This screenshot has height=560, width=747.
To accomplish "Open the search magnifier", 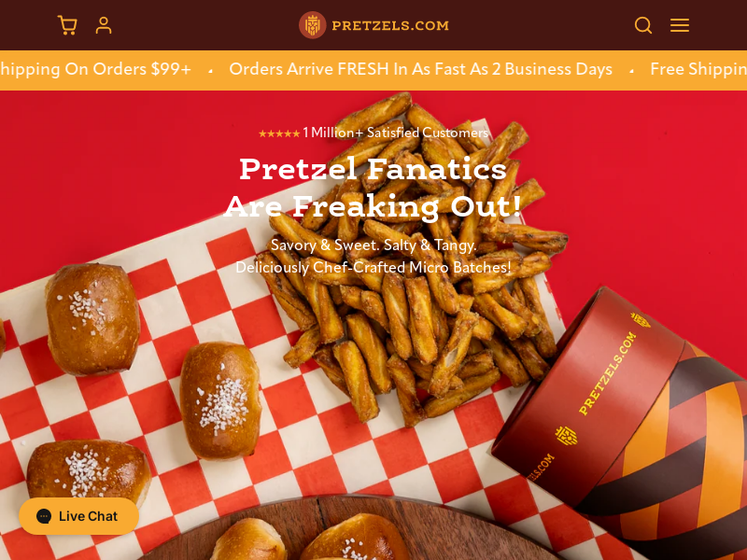I will [x=643, y=25].
